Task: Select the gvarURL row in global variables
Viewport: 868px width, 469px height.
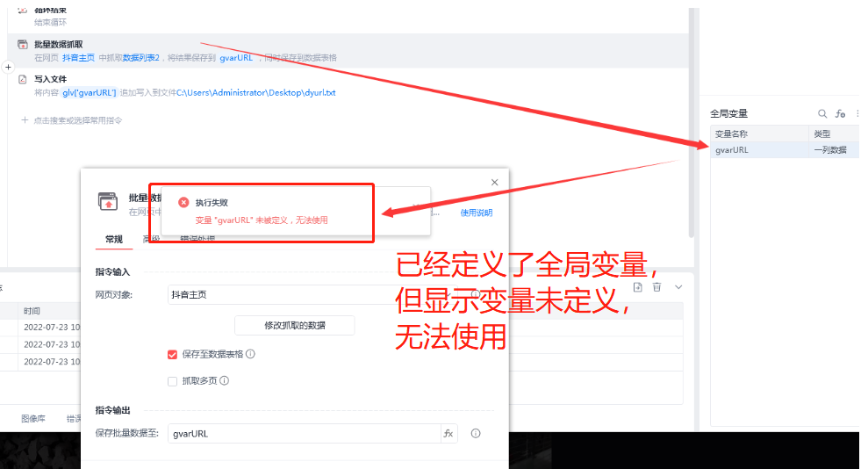Action: tap(785, 149)
